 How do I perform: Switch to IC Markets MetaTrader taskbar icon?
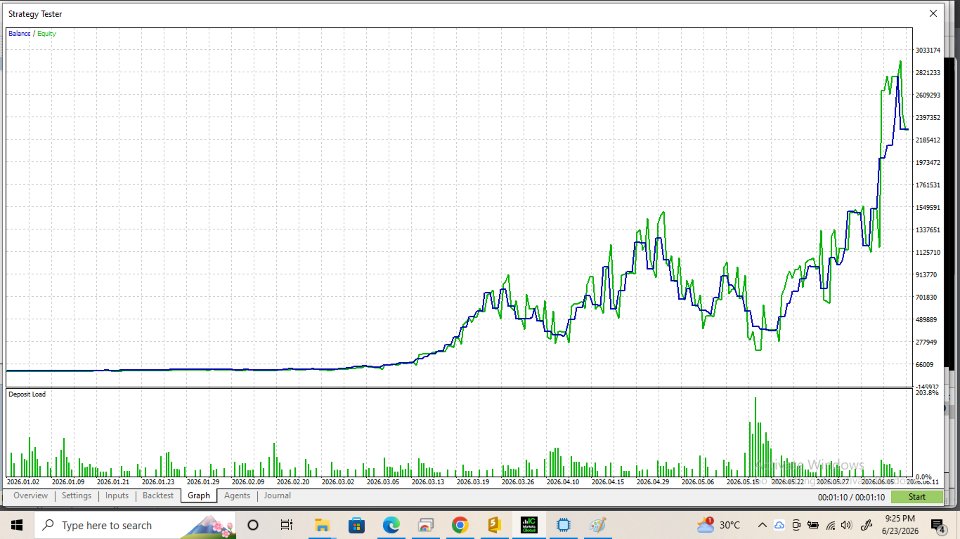click(529, 525)
